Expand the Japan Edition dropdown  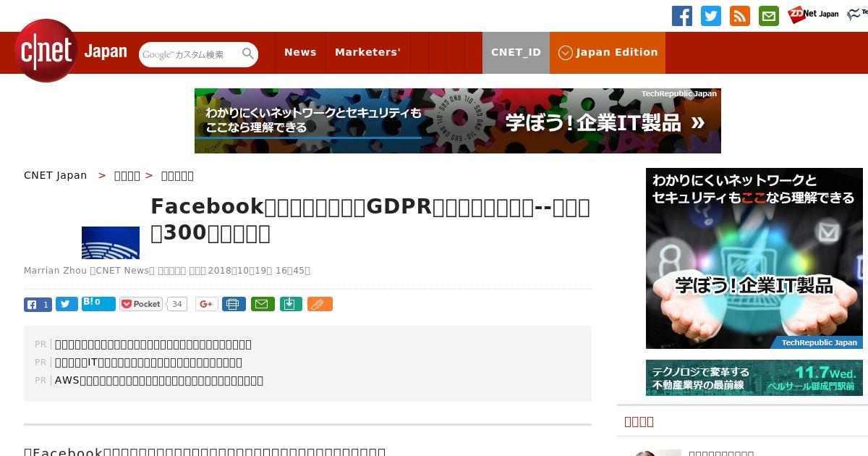[608, 52]
